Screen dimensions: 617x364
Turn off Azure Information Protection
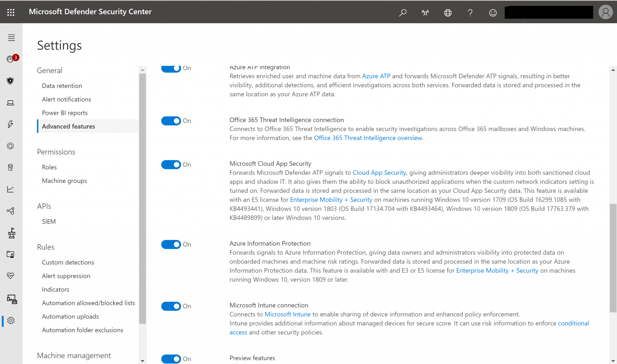(x=171, y=244)
